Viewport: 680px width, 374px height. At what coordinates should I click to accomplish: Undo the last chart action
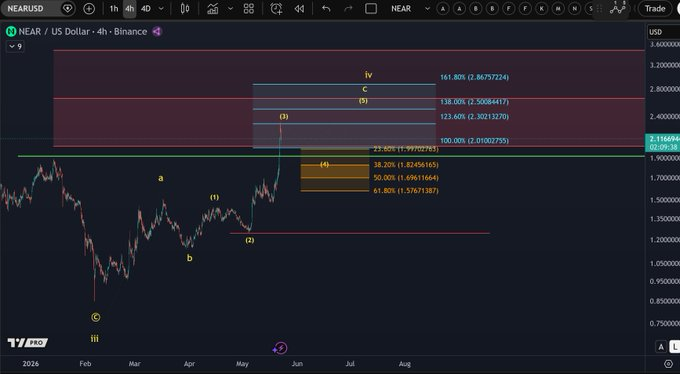[326, 9]
